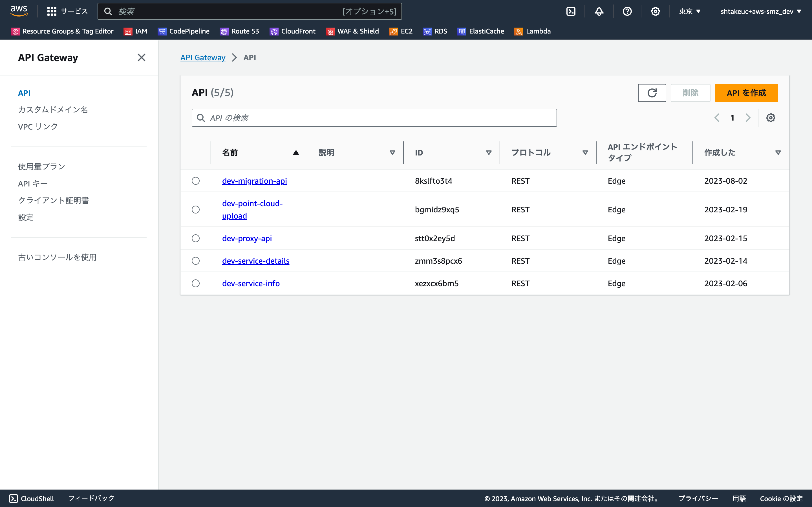The width and height of the screenshot is (812, 507).
Task: Open the 東京 region dropdown
Action: tap(689, 11)
